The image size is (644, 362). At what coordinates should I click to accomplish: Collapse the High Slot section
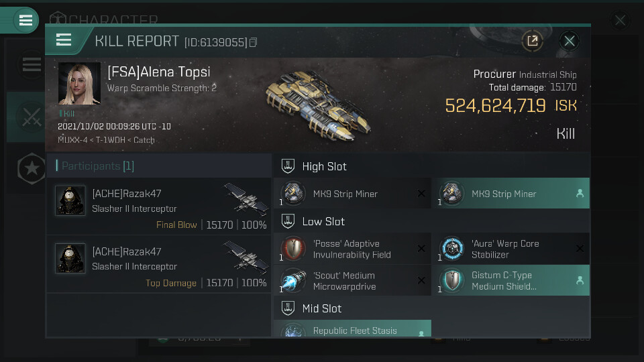click(x=288, y=166)
